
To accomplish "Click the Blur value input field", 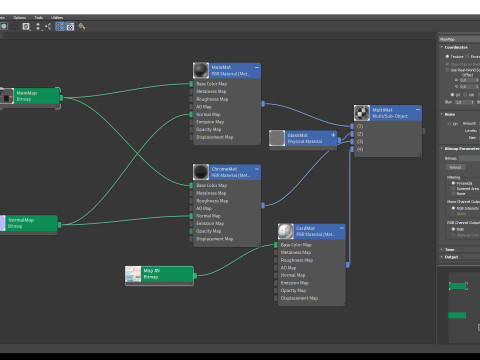I will (x=463, y=102).
